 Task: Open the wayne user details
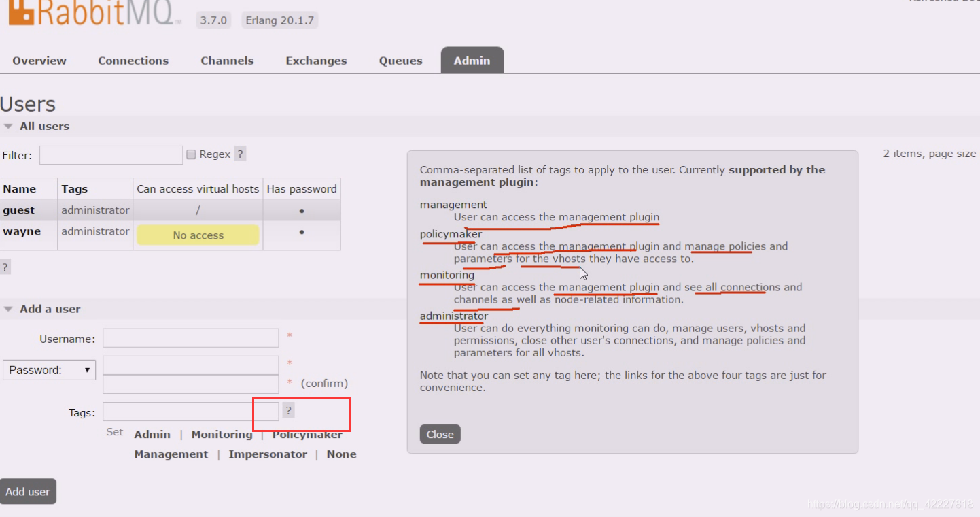[x=22, y=231]
